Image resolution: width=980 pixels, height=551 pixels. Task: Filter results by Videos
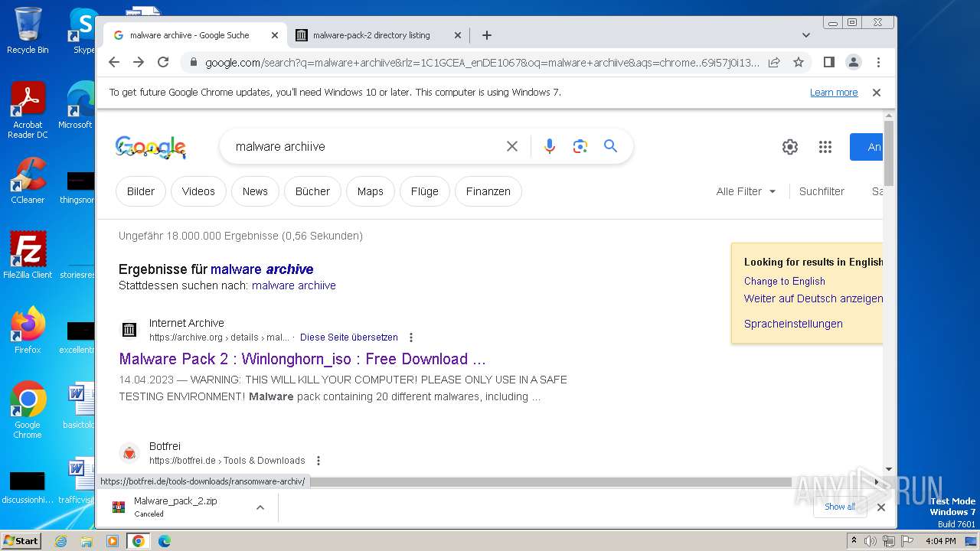(198, 191)
